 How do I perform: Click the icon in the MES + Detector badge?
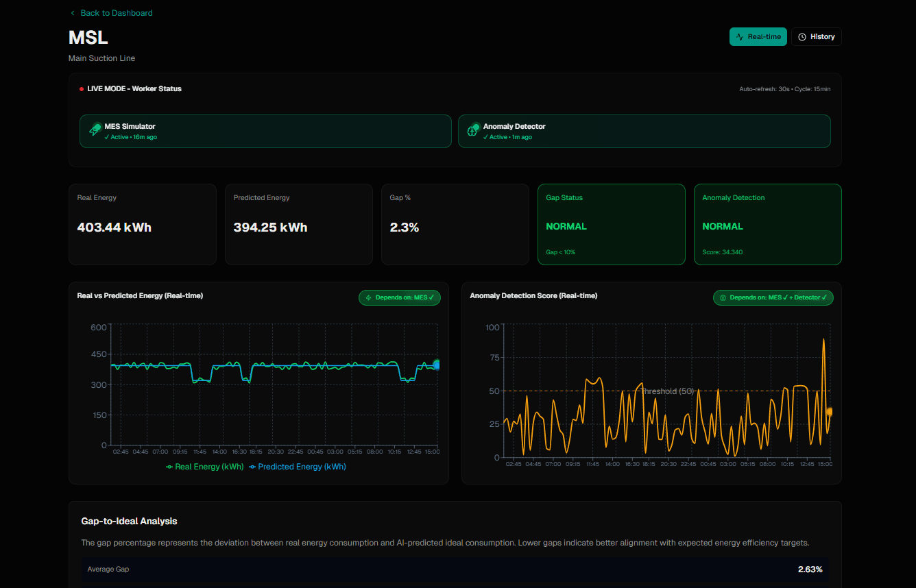tap(723, 298)
